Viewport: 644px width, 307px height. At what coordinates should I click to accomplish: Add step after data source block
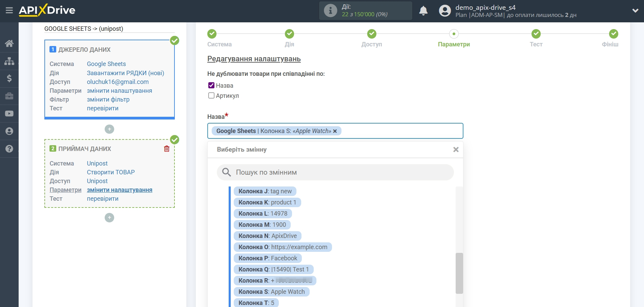pyautogui.click(x=109, y=129)
